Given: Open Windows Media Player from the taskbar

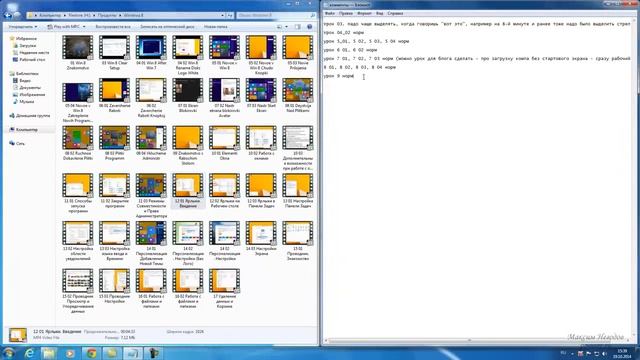Looking at the screenshot, I should point(70,353).
